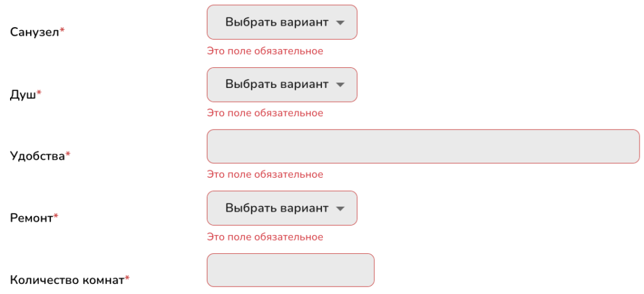Click the Ремонт field label
The image size is (644, 294).
31,218
